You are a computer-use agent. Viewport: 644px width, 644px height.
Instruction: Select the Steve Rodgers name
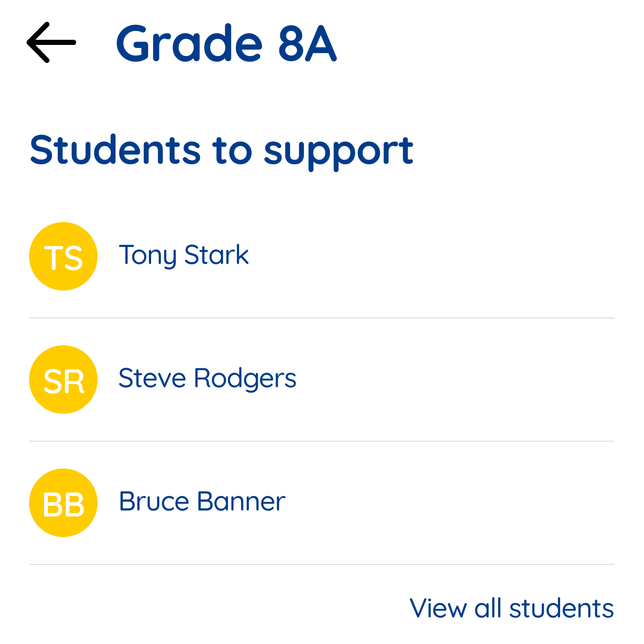pyautogui.click(x=207, y=379)
